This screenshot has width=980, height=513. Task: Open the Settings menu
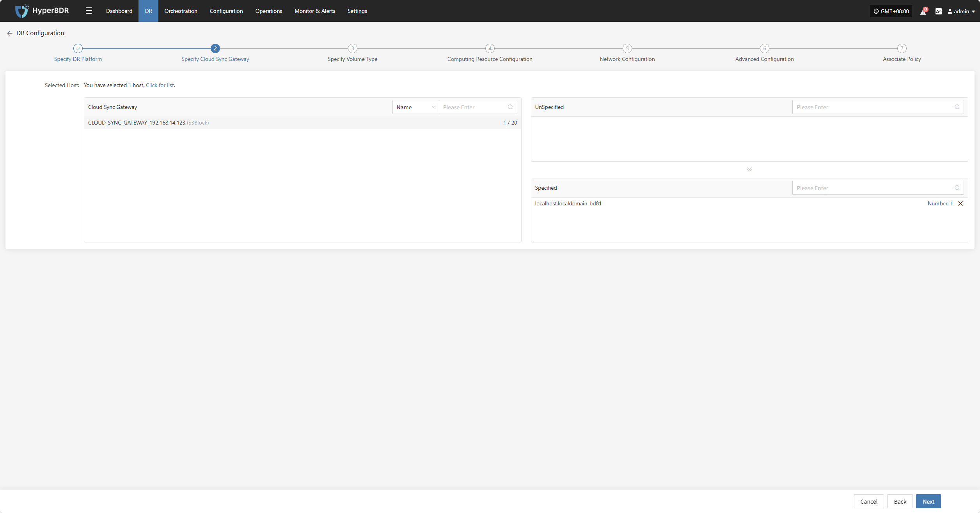tap(357, 11)
